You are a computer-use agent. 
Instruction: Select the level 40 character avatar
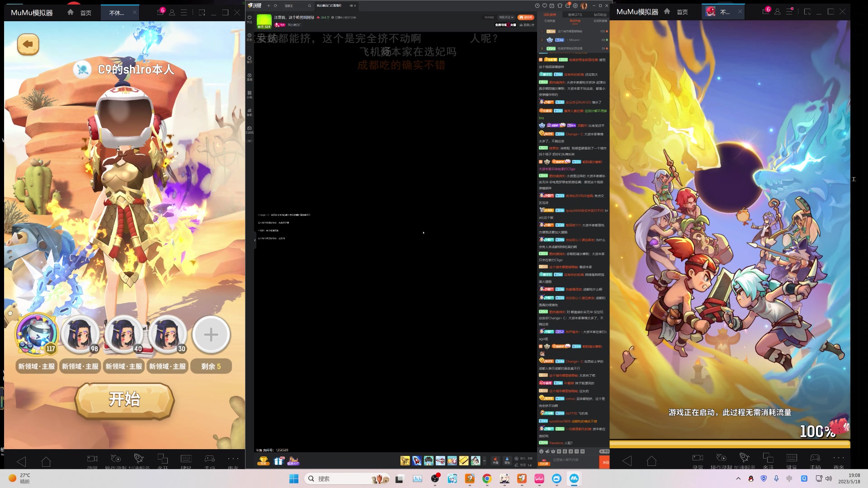pos(124,334)
